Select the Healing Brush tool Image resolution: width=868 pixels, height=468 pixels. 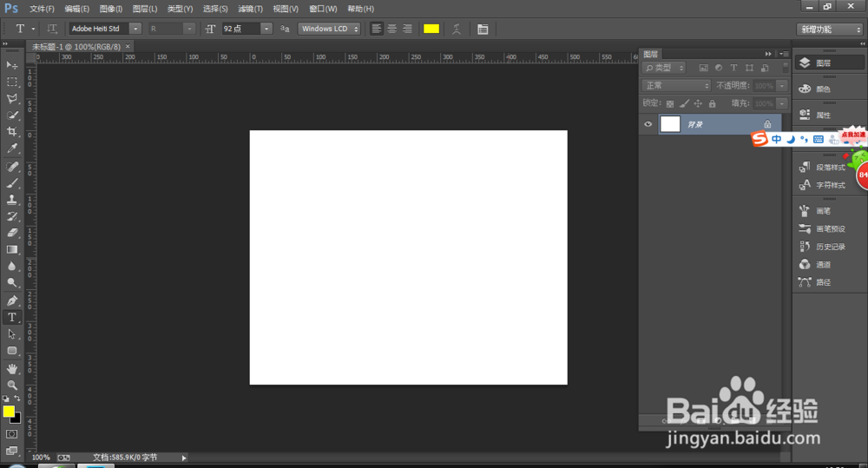11,167
